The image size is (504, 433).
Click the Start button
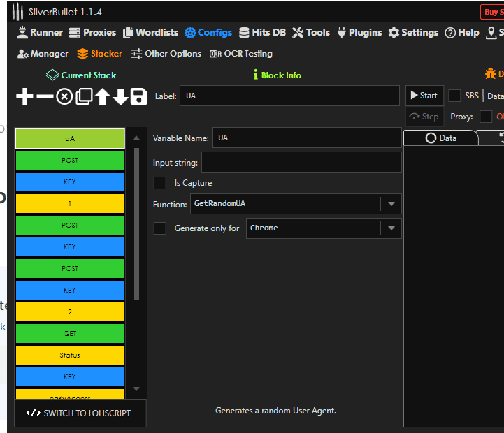pos(424,96)
